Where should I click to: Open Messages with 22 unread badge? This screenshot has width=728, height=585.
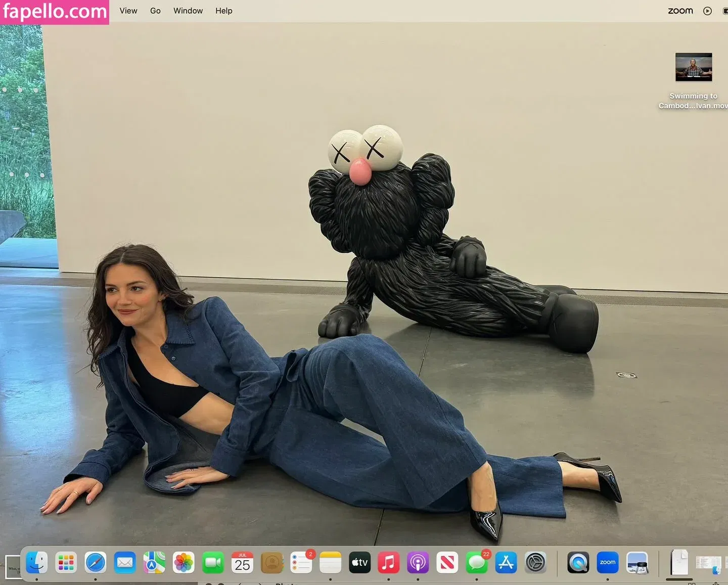click(477, 562)
